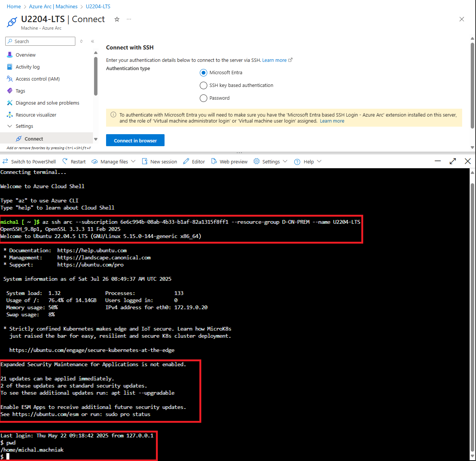Click the https://landscape.canonical.com text
Image resolution: width=476 pixels, height=461 pixels.
click(104, 257)
